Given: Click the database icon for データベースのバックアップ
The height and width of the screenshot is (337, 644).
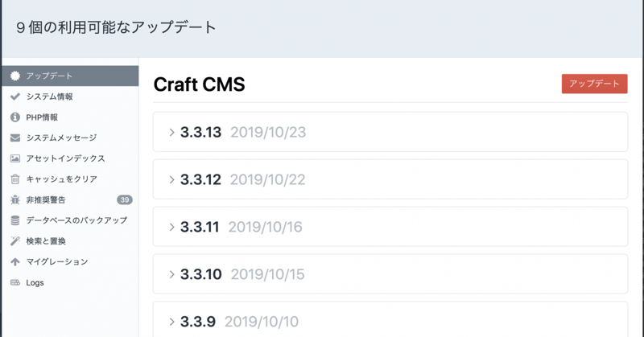Looking at the screenshot, I should click(x=15, y=220).
